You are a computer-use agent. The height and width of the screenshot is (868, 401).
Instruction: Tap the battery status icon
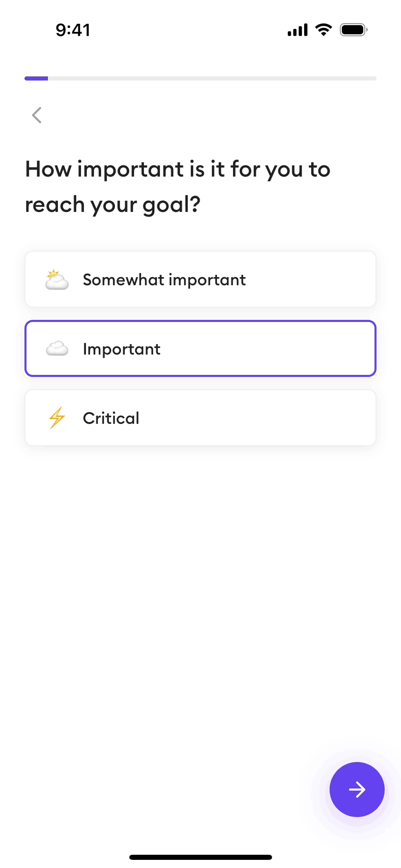pyautogui.click(x=353, y=30)
